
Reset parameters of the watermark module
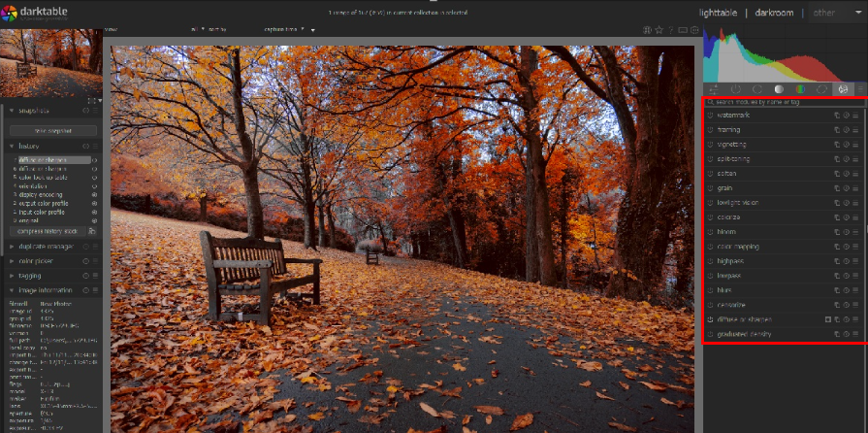pyautogui.click(x=846, y=116)
